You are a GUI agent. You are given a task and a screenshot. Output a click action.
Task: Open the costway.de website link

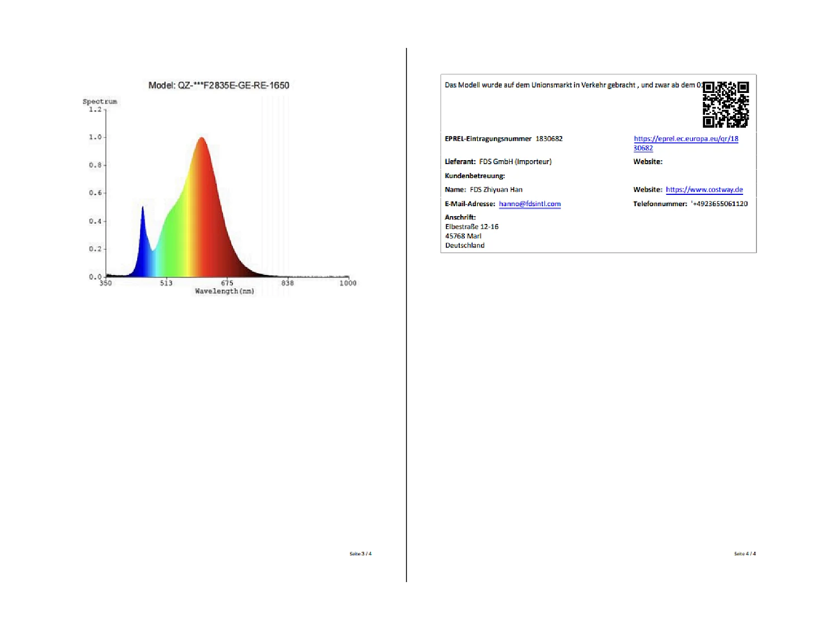pyautogui.click(x=704, y=190)
